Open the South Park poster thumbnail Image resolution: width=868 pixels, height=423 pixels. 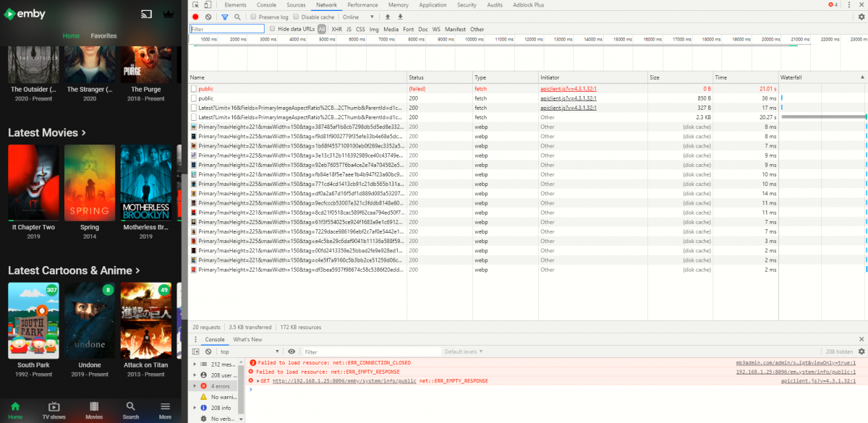click(33, 320)
